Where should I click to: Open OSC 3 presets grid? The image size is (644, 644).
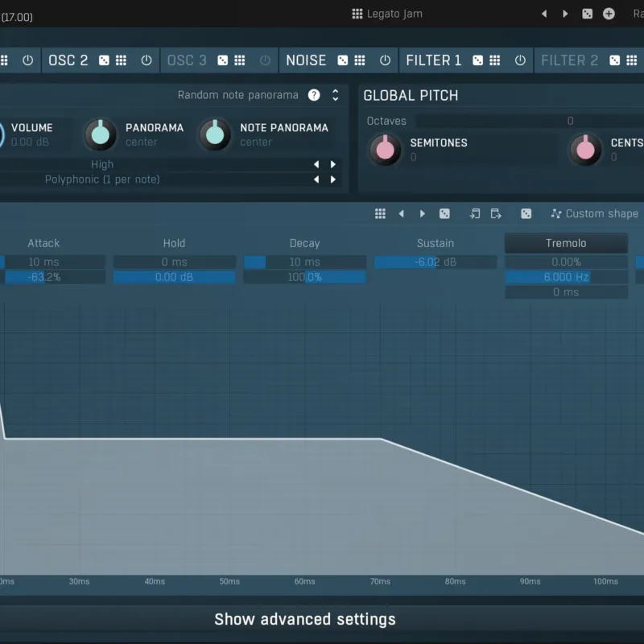(x=239, y=60)
